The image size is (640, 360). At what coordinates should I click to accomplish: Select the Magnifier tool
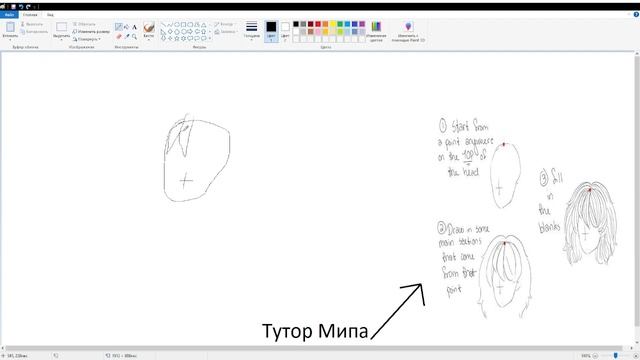134,36
